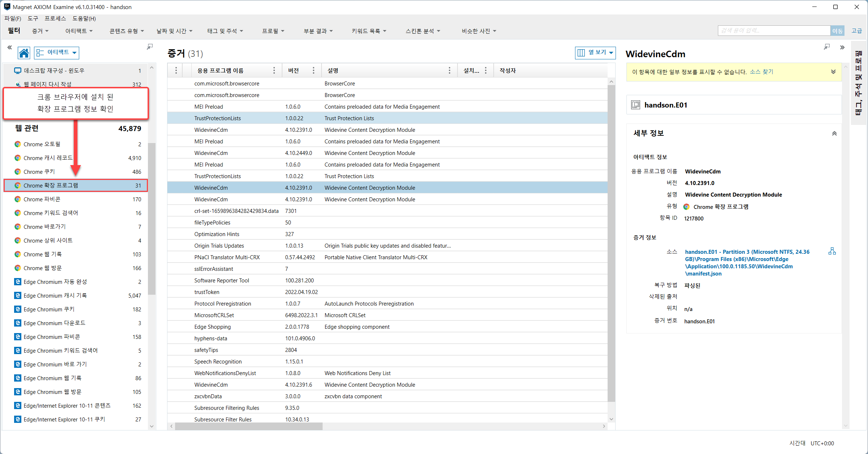Viewport: 868px width, 454px height.
Task: Open the 도구 menu
Action: (x=33, y=18)
